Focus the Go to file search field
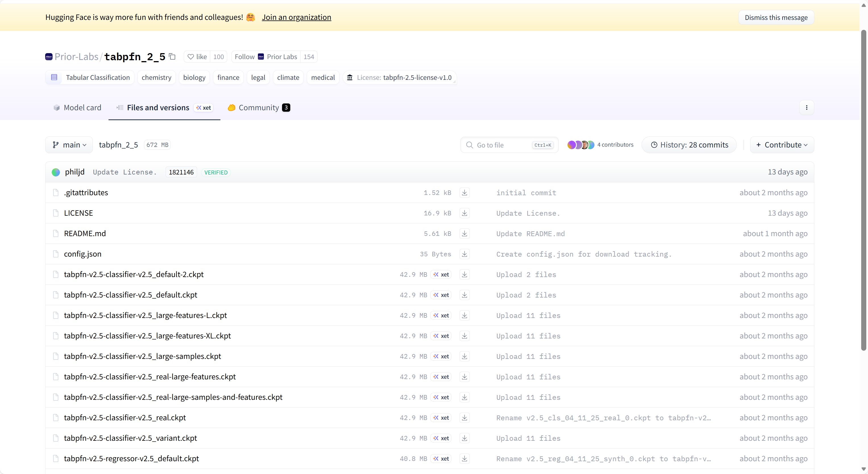This screenshot has width=868, height=474. [502, 145]
